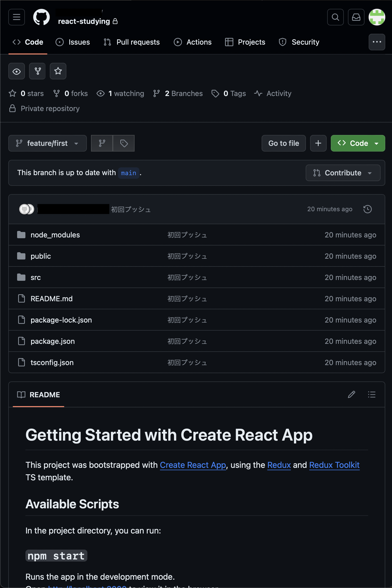
Task: Click the package.json file icon
Action: point(22,341)
